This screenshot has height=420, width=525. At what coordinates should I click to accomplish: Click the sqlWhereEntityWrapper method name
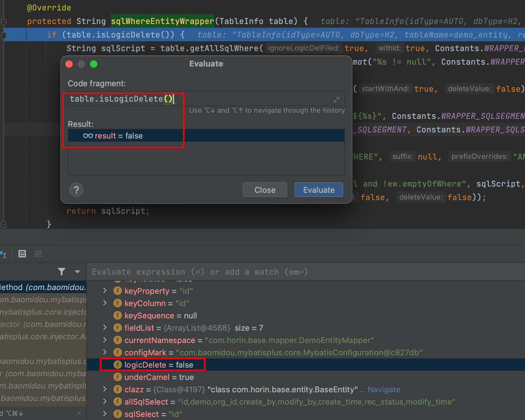click(163, 21)
